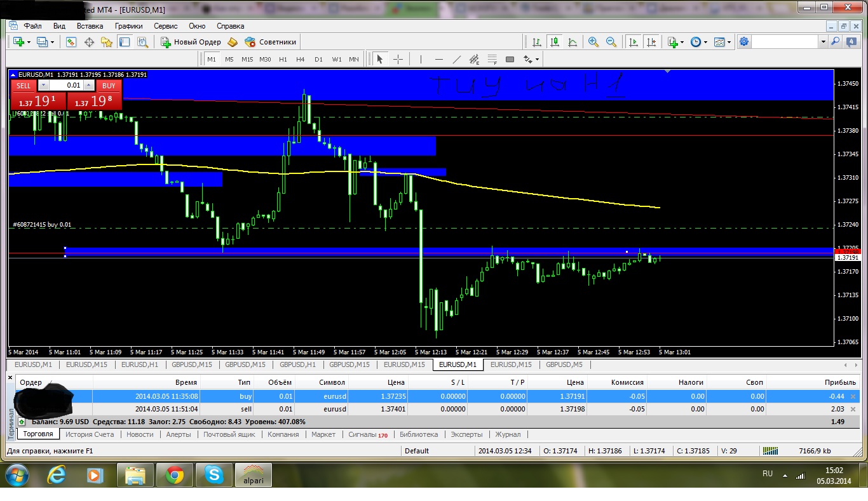This screenshot has width=868, height=501.
Task: Select the horizontal line drawing tool
Action: tap(438, 59)
